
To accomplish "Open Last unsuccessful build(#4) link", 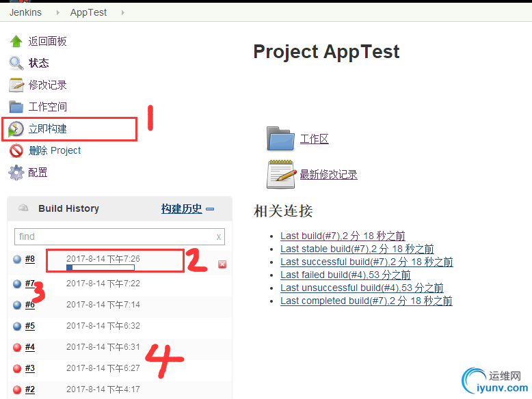I will tap(362, 288).
